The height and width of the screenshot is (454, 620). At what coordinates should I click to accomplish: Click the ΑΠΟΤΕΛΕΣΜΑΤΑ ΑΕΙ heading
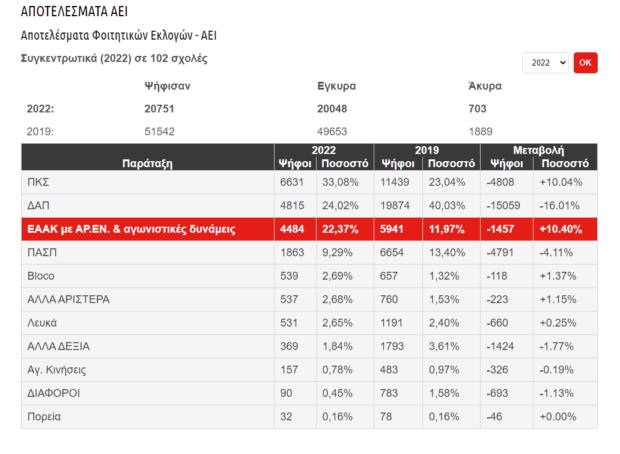coord(74,11)
